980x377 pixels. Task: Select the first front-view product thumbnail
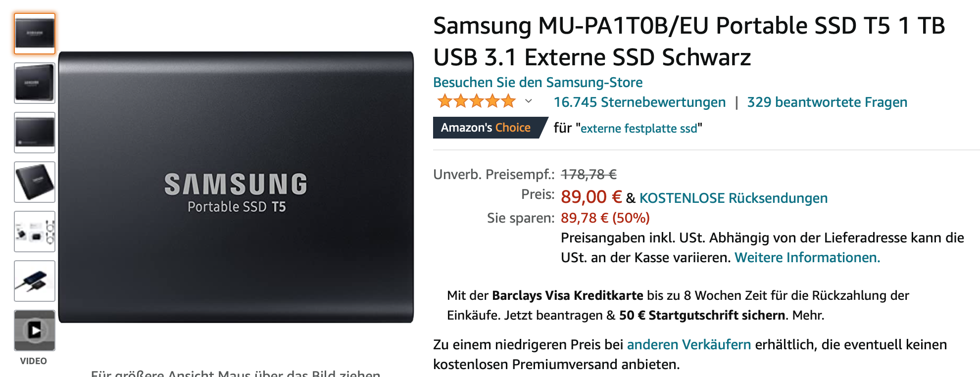[35, 34]
